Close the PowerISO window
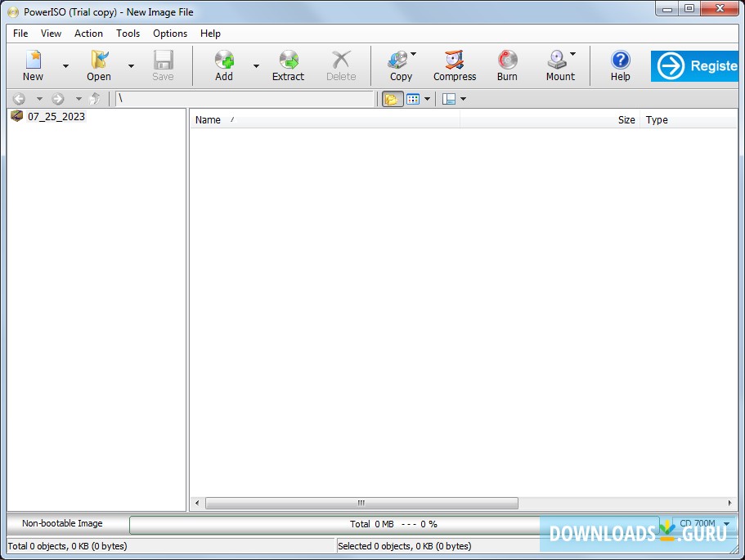Image resolution: width=745 pixels, height=560 pixels. pyautogui.click(x=720, y=8)
